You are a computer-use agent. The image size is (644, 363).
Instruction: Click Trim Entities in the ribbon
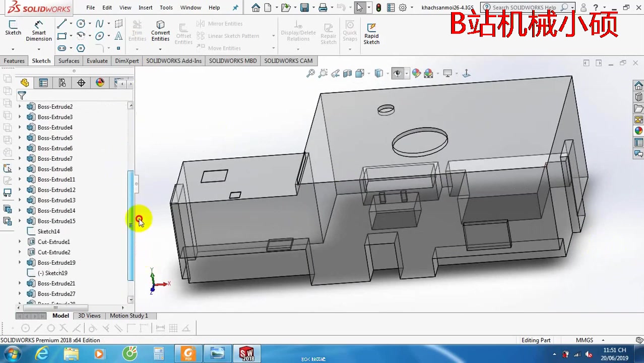(x=137, y=29)
